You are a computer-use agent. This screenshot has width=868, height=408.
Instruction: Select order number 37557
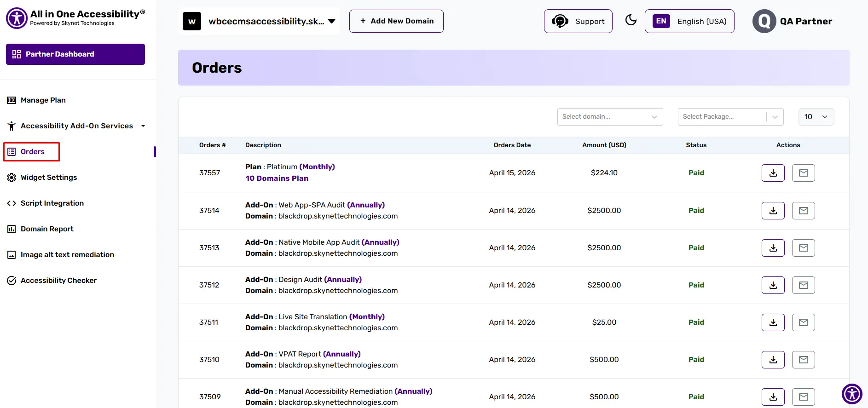click(x=210, y=173)
